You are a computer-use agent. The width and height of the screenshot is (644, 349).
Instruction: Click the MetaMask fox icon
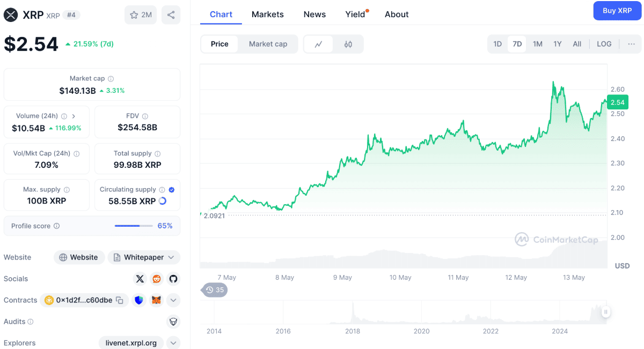(x=156, y=300)
